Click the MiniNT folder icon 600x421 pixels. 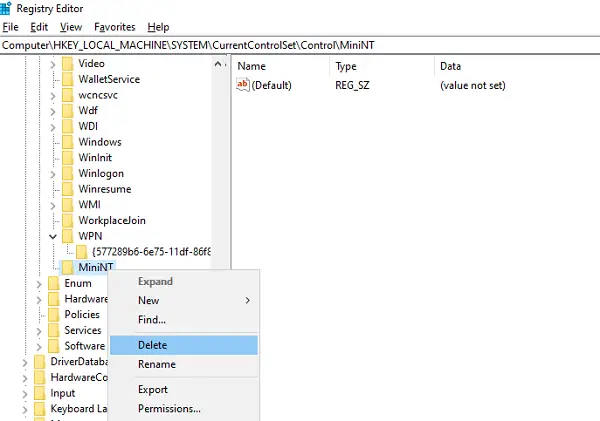(x=67, y=267)
